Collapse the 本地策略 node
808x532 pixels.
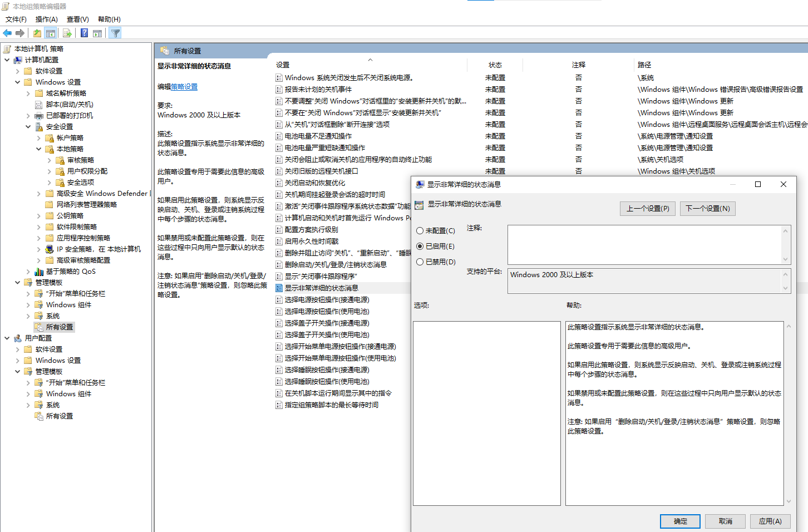point(38,149)
